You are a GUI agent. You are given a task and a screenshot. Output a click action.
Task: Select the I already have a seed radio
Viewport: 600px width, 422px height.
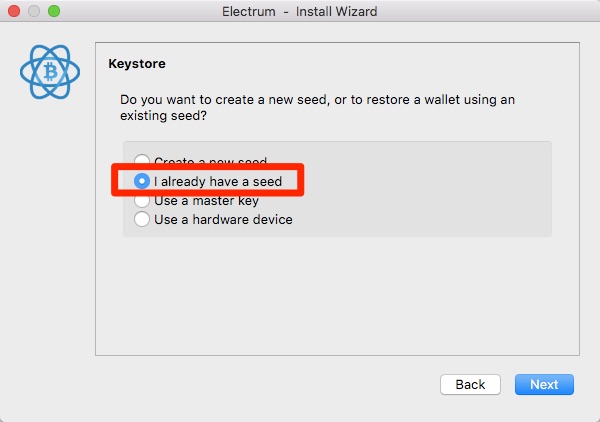tap(142, 181)
